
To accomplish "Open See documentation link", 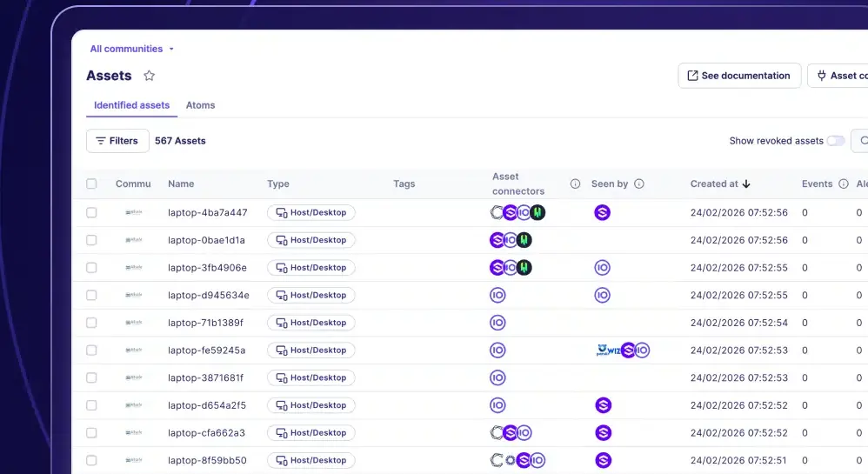I will point(739,76).
